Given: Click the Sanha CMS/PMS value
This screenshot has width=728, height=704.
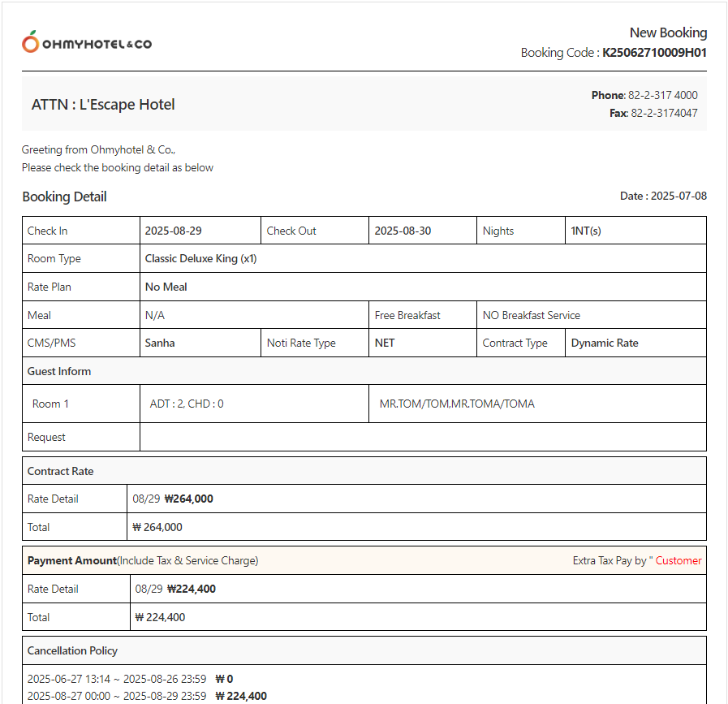Looking at the screenshot, I should [x=160, y=343].
